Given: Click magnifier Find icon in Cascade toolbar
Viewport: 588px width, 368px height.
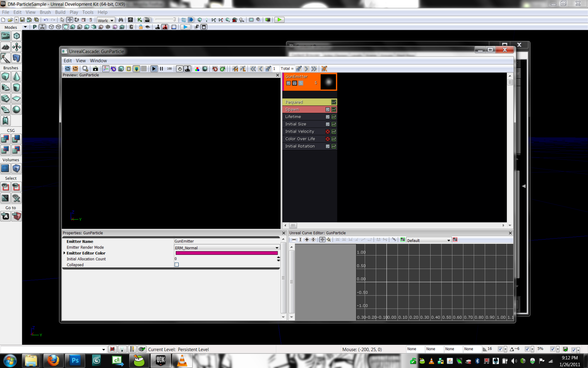Looking at the screenshot, I should (x=85, y=69).
